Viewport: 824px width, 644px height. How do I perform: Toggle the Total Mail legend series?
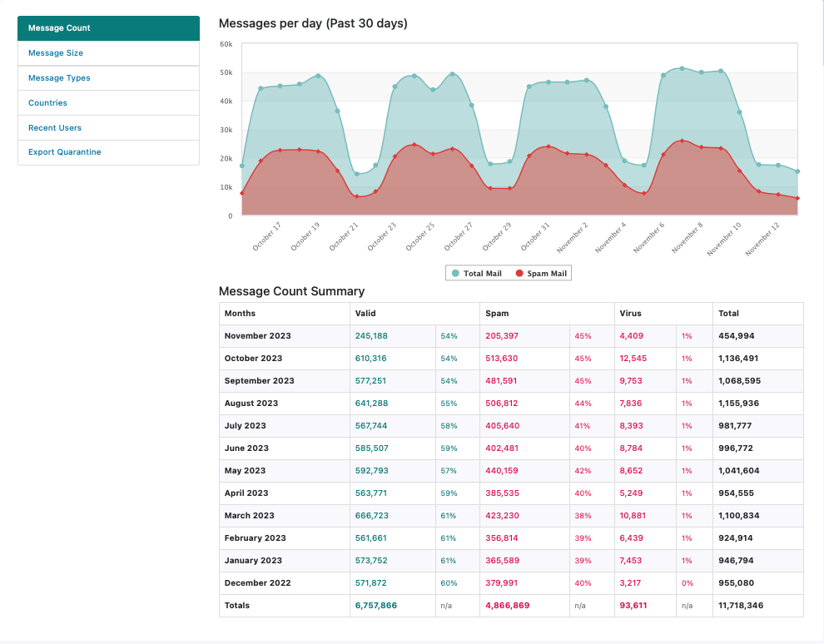[477, 273]
